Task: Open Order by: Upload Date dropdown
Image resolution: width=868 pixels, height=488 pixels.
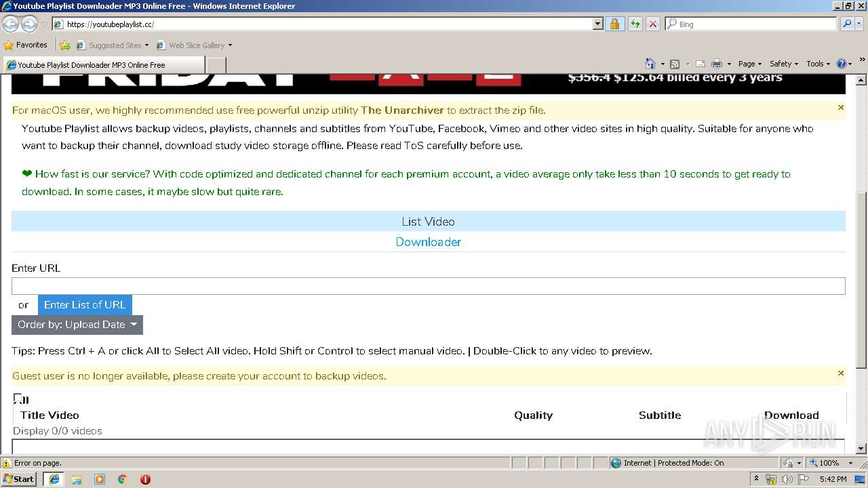Action: pyautogui.click(x=77, y=325)
